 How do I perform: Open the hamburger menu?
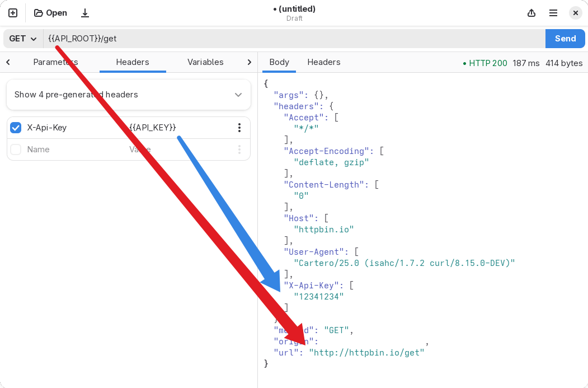tap(553, 12)
